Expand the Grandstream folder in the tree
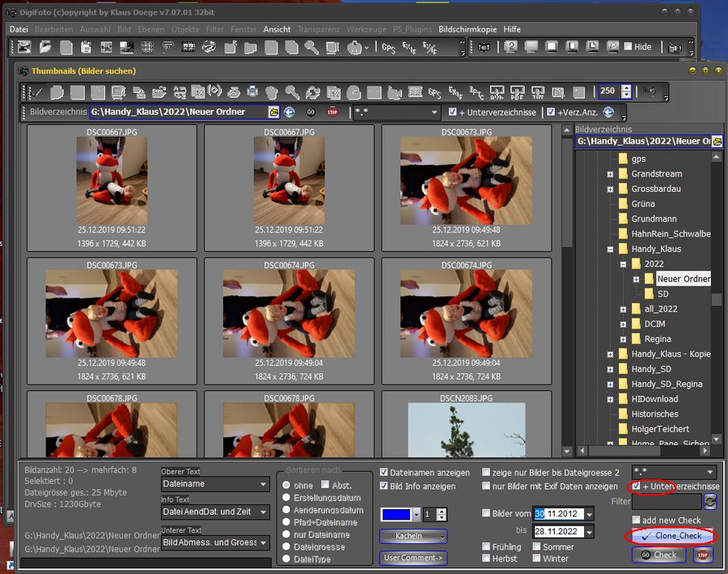The image size is (728, 574). tap(611, 174)
